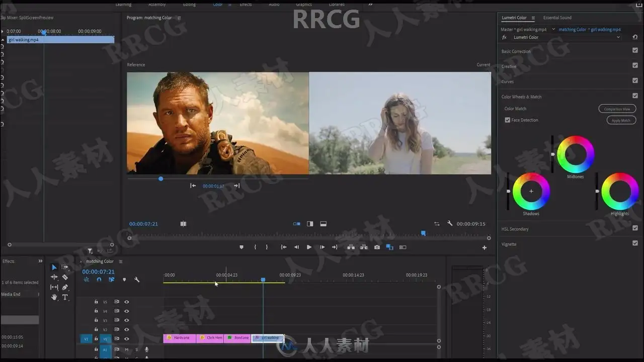Disable the Basic Correction checkbox
644x362 pixels.
point(635,51)
